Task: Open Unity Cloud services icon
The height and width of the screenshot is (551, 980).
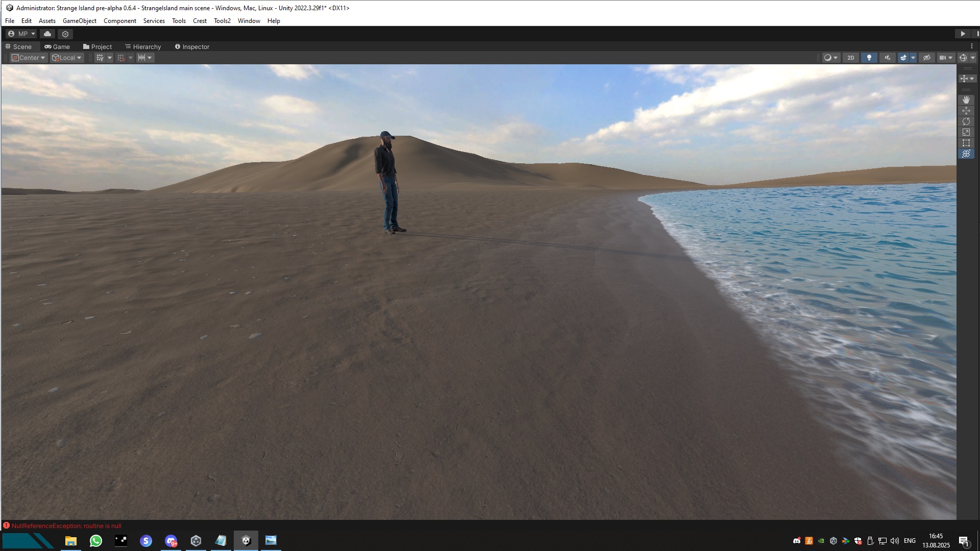Action: point(47,34)
